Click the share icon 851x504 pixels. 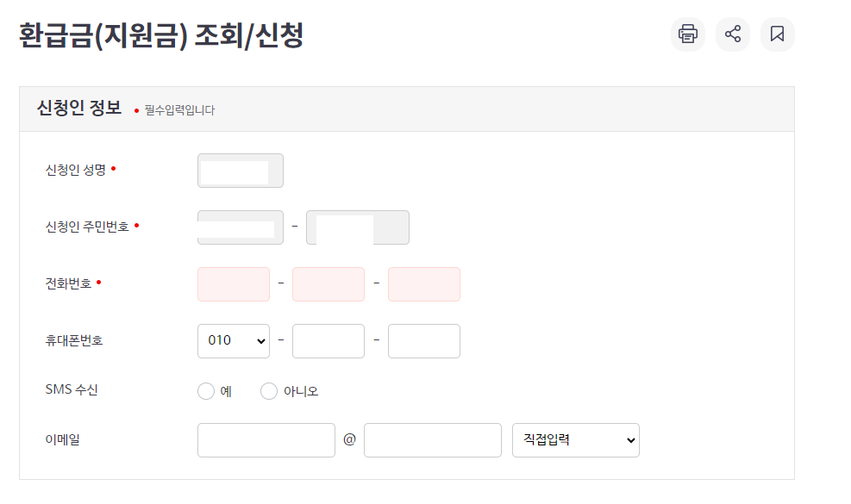click(732, 34)
